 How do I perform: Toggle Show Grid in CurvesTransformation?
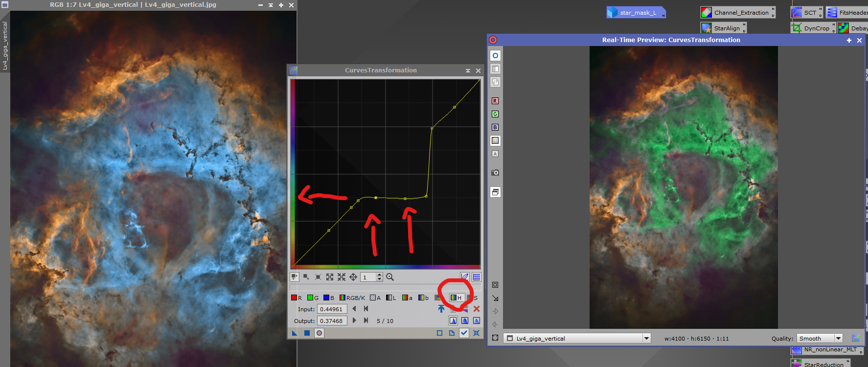(477, 277)
